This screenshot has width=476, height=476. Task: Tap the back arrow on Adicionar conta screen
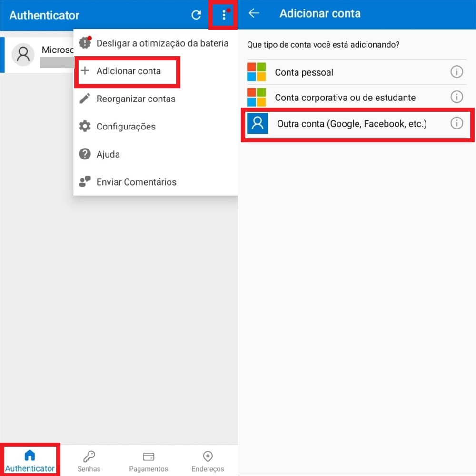pos(254,14)
